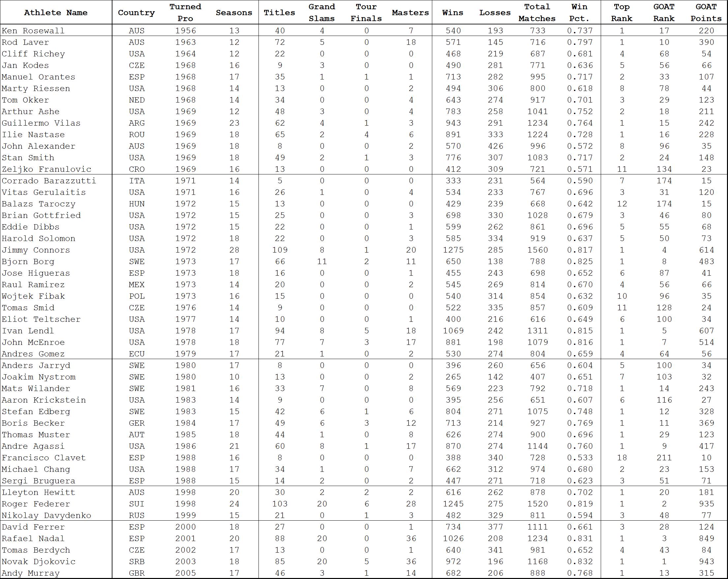Click the Grand Slams column header

pos(321,13)
